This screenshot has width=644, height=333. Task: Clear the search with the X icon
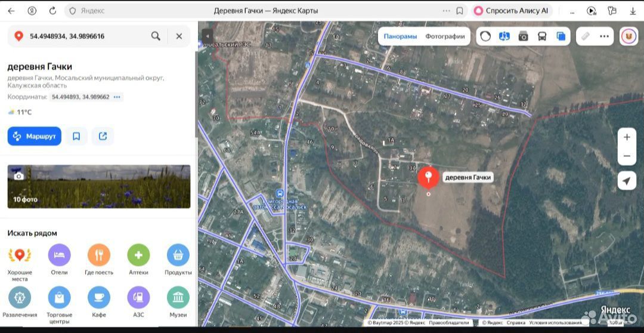click(179, 36)
